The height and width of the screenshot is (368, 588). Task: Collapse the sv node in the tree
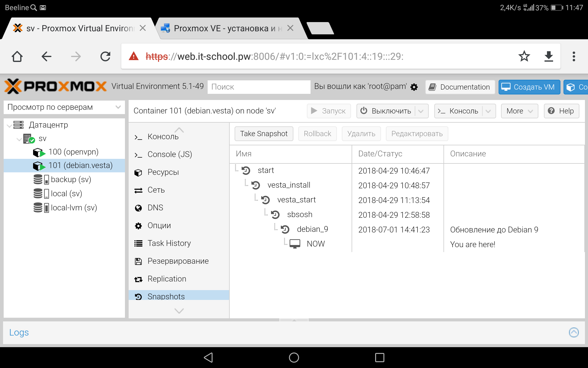click(x=19, y=139)
